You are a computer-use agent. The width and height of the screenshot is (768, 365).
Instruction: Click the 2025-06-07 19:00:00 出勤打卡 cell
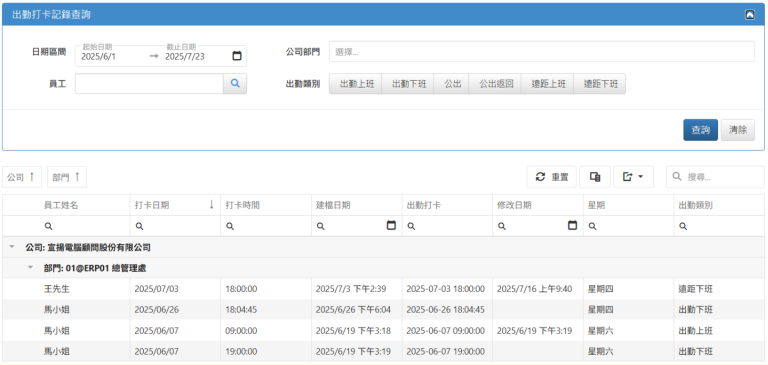tap(447, 351)
